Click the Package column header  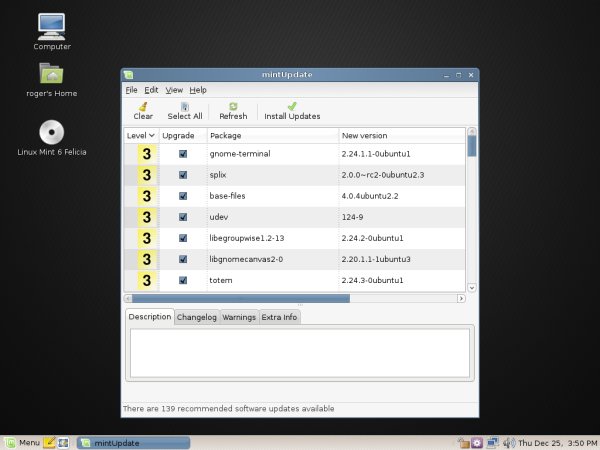[x=273, y=135]
